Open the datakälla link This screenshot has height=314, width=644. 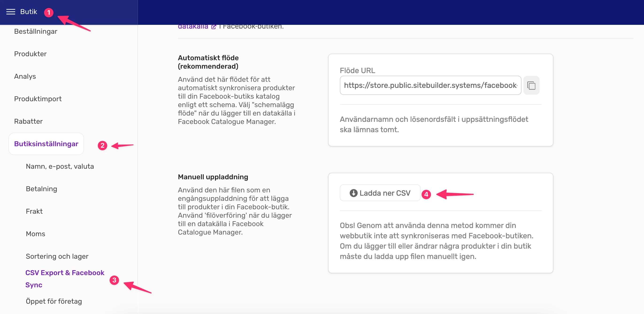coord(193,27)
